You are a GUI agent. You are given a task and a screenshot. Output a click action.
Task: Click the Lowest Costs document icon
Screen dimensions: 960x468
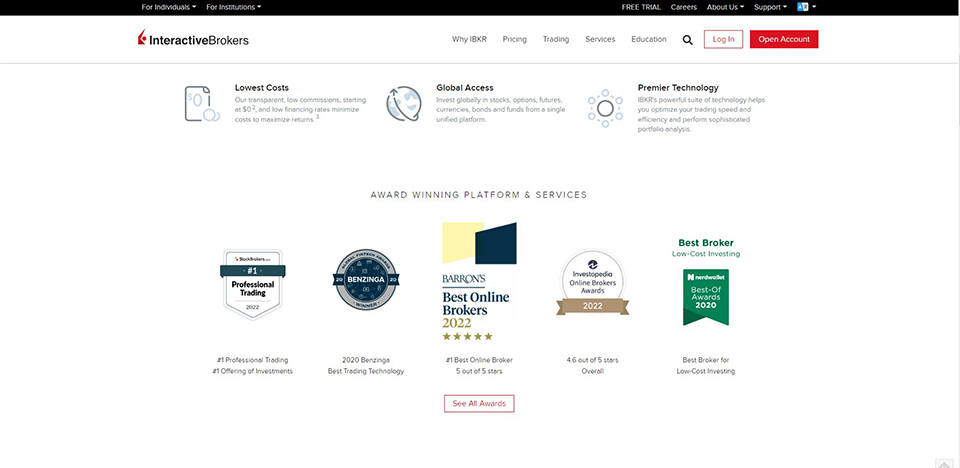coord(202,104)
